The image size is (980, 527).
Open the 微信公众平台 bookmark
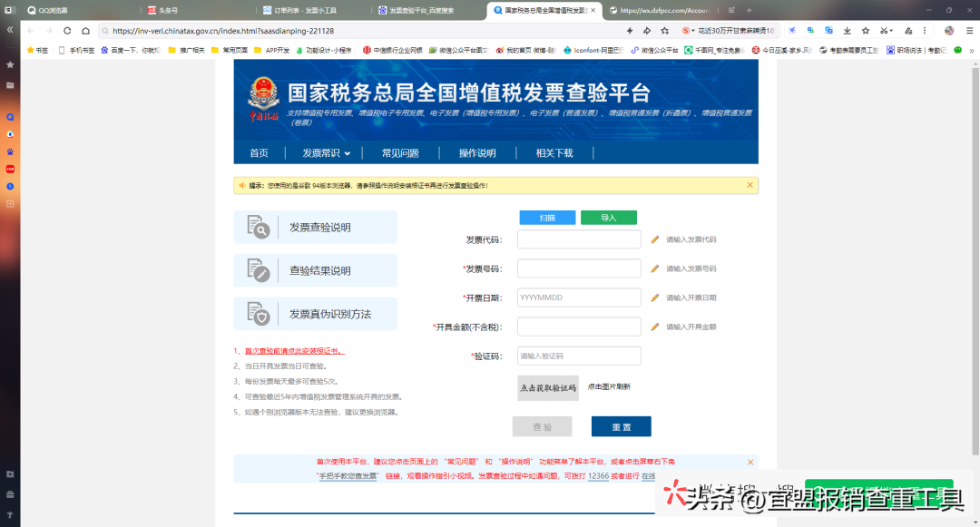pos(654,51)
